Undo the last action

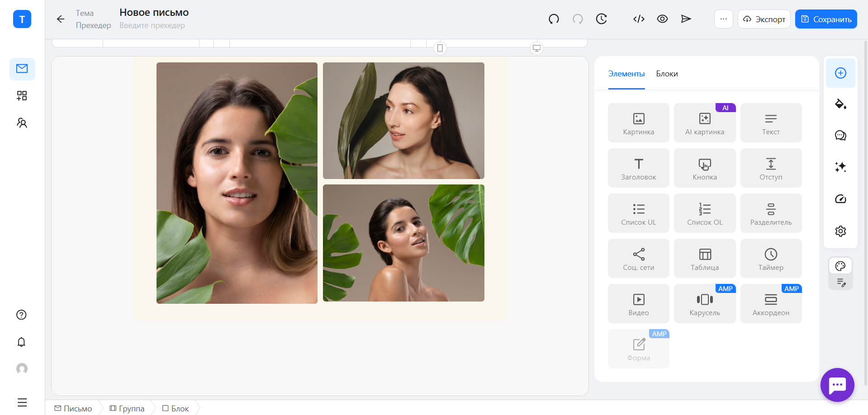554,19
